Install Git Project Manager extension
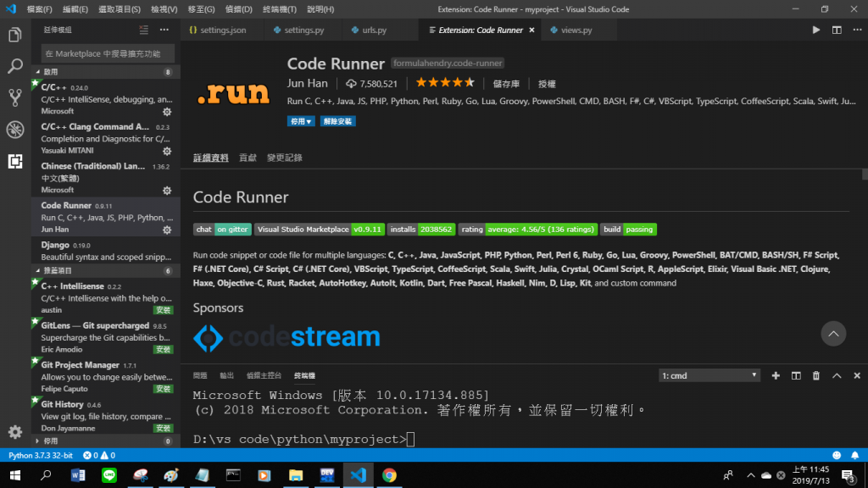This screenshot has width=868, height=488. pyautogui.click(x=164, y=388)
